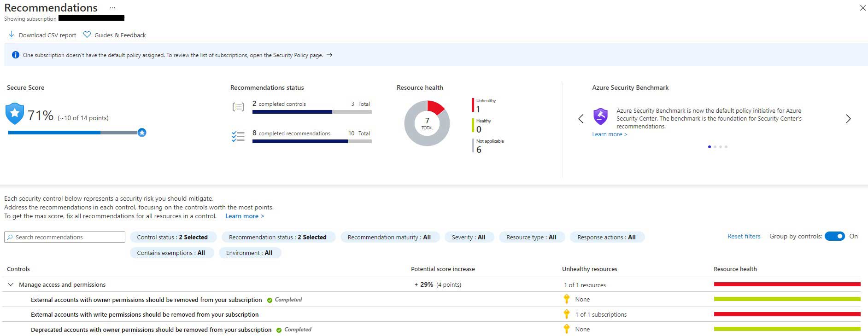Click the Unhealthy count in Resource health legend
Image resolution: width=868 pixels, height=336 pixels.
(x=478, y=110)
